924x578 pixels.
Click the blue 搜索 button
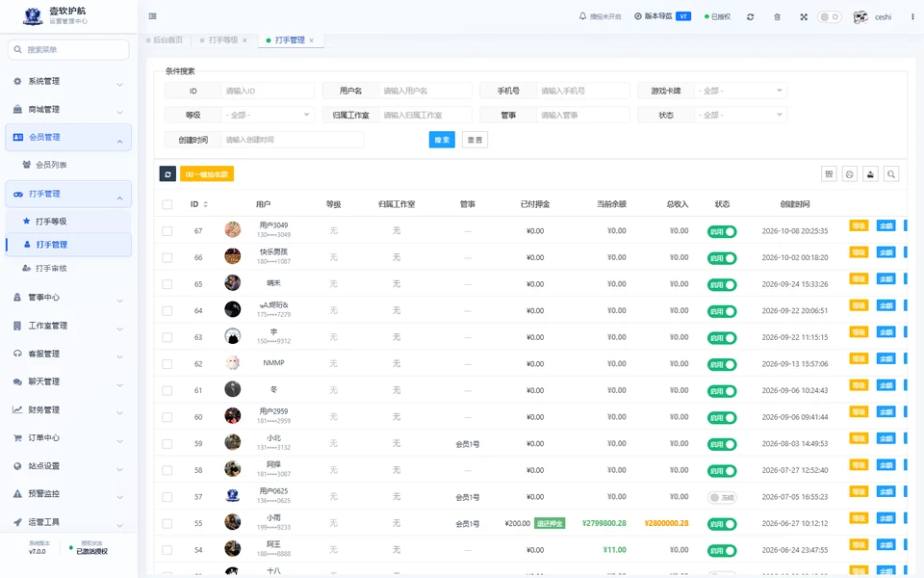pos(442,140)
